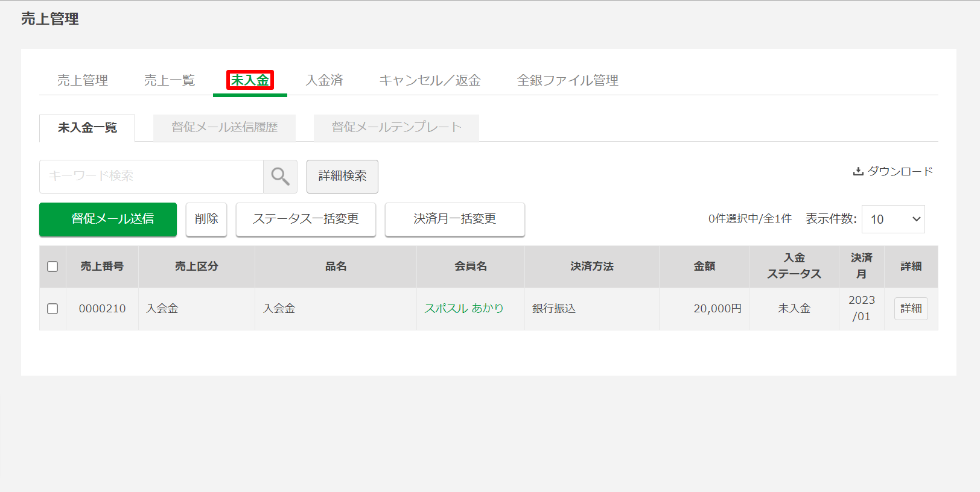Click the 品名 column header
980x492 pixels.
[336, 266]
